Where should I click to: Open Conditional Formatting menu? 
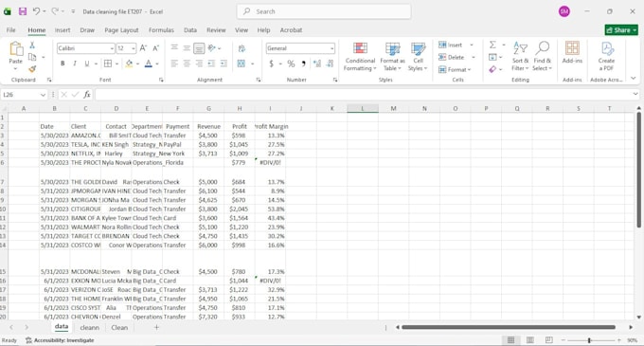pyautogui.click(x=360, y=57)
